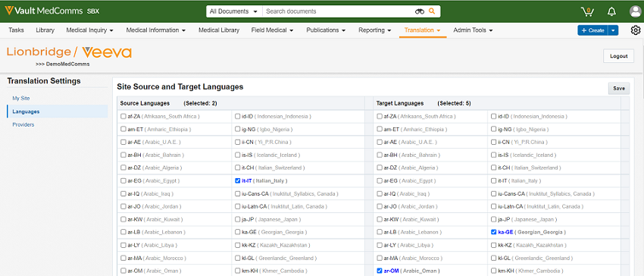Click the Save button

(x=618, y=88)
